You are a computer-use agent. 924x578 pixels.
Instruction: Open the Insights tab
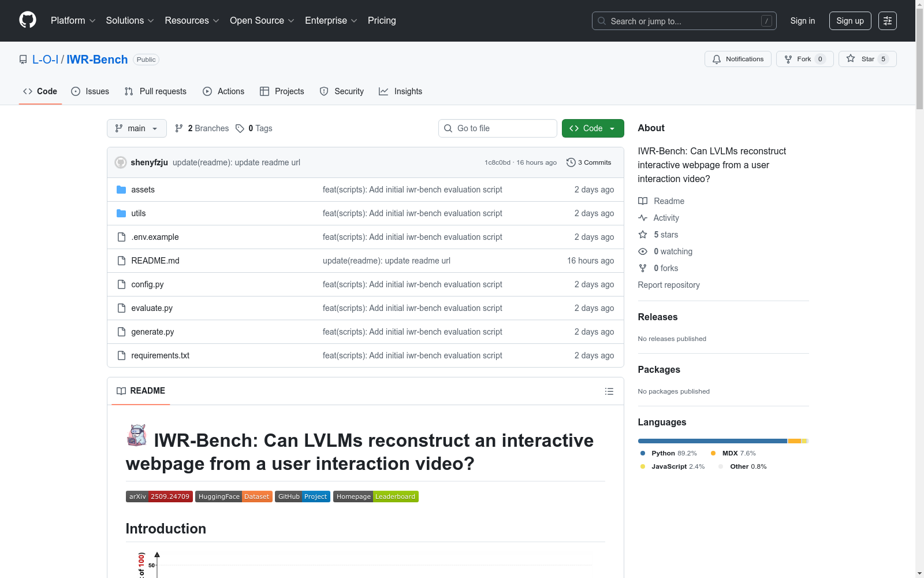pos(401,91)
